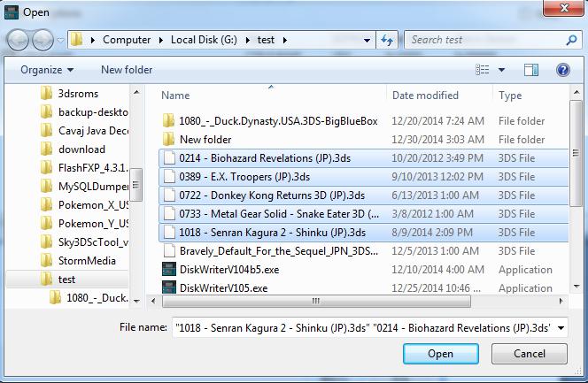Select 1080_-_Duck subfolder in sidebar tree

89,297
